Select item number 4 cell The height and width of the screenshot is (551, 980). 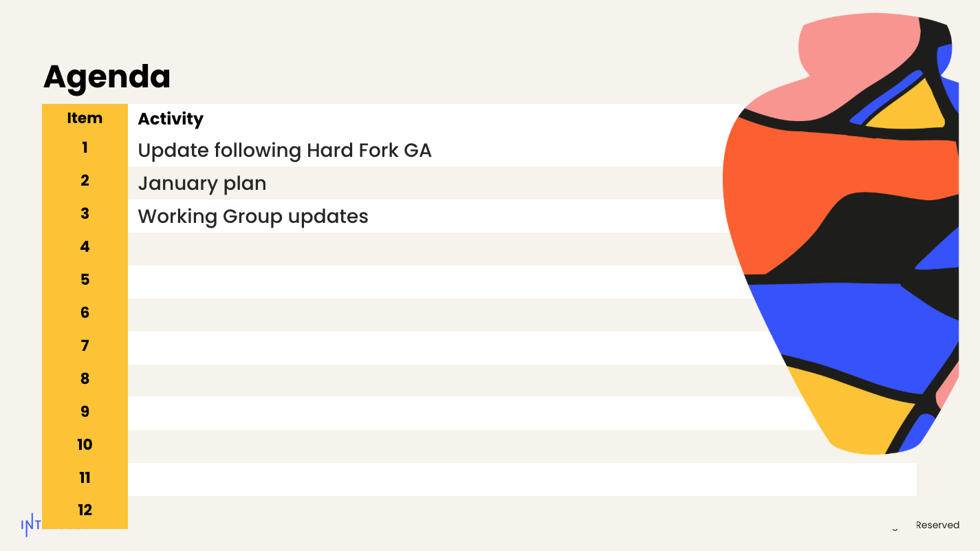coord(85,247)
